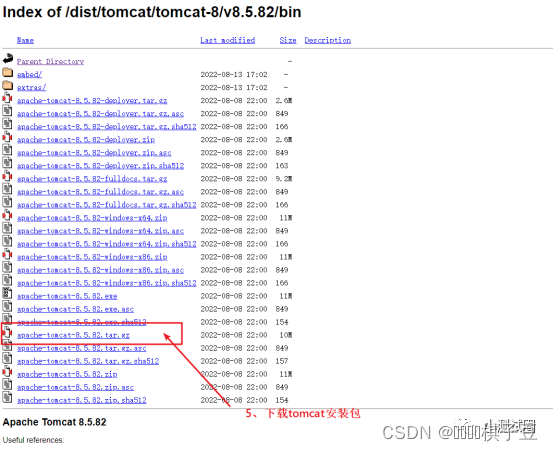Open windows-x86.zip.sha512 checksum link

[107, 283]
